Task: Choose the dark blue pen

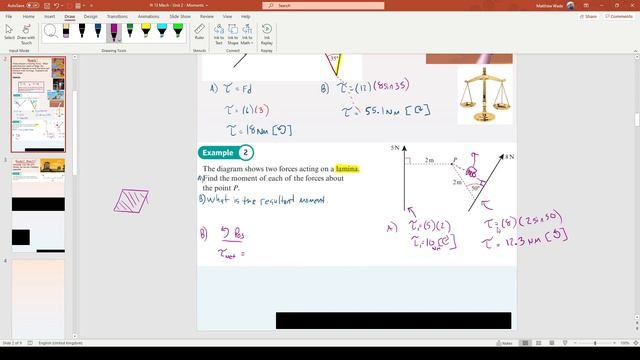Action: (x=98, y=31)
